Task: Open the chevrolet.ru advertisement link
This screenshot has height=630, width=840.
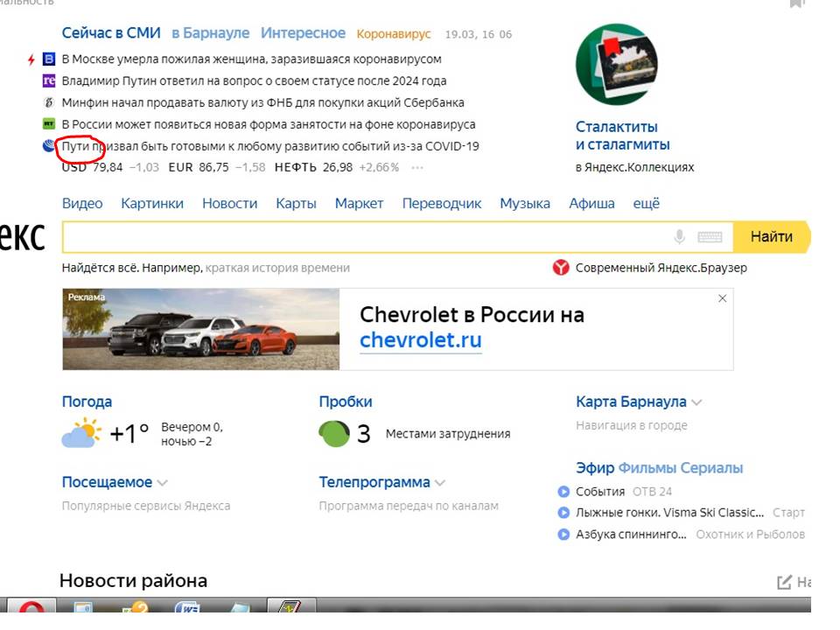Action: [421, 340]
